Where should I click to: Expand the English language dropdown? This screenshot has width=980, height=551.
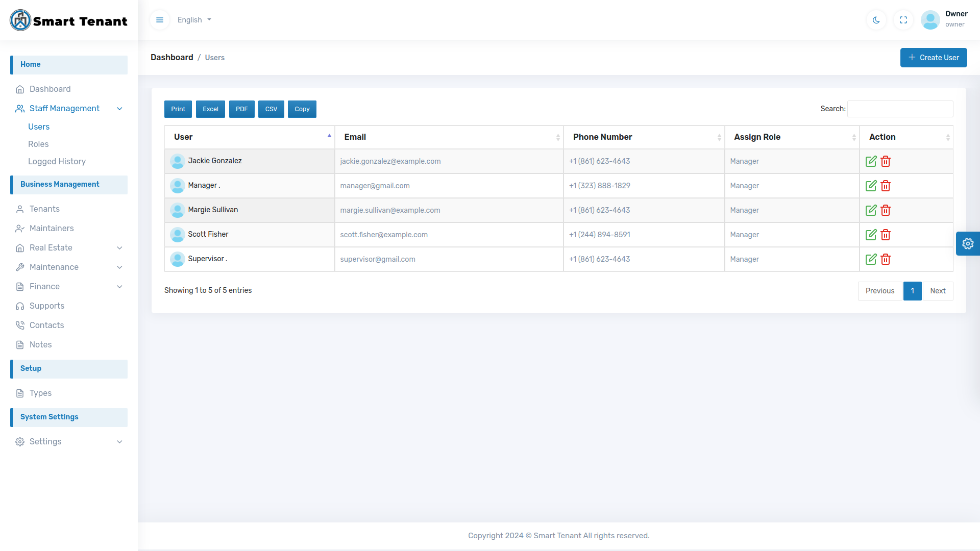[x=194, y=20]
